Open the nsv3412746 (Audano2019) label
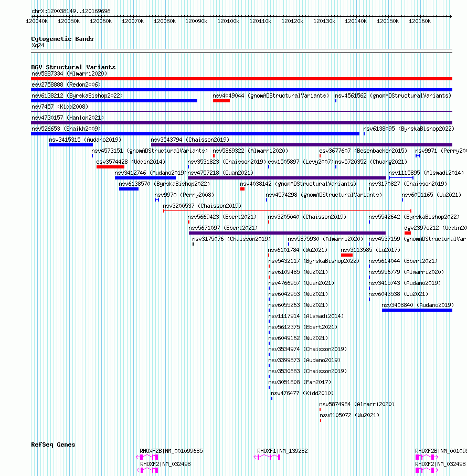Screen dimensions: 467x476 click(x=151, y=173)
